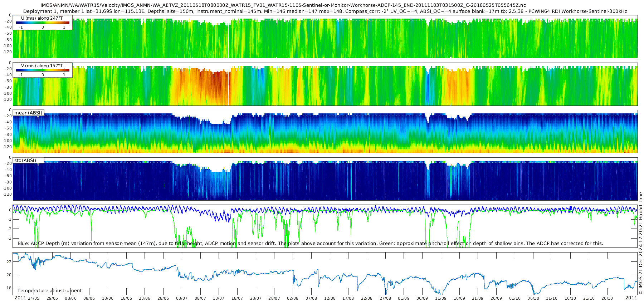Click the 24/05 date tick label
The width and height of the screenshot is (644, 304).
(34, 298)
